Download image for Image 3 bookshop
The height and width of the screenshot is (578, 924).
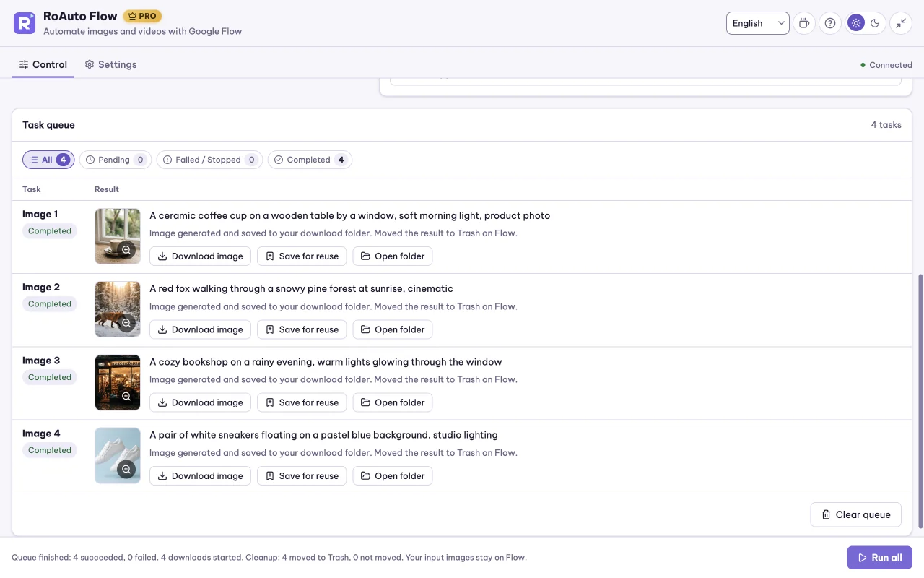201,402
